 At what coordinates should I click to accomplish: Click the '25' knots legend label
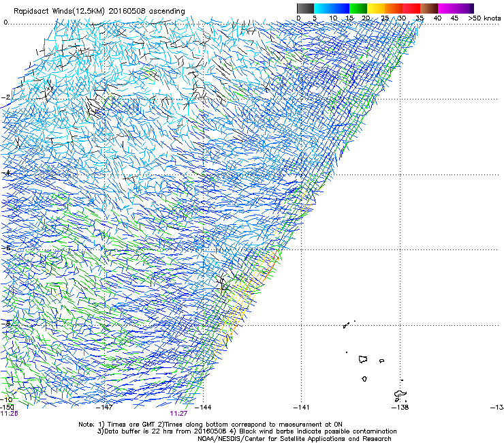[x=385, y=18]
